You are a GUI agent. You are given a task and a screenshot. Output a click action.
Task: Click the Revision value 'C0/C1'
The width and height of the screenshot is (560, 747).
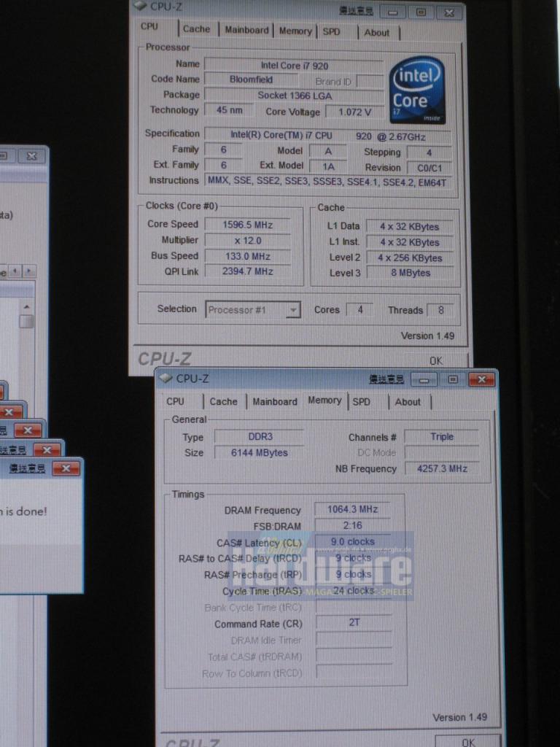tap(429, 169)
